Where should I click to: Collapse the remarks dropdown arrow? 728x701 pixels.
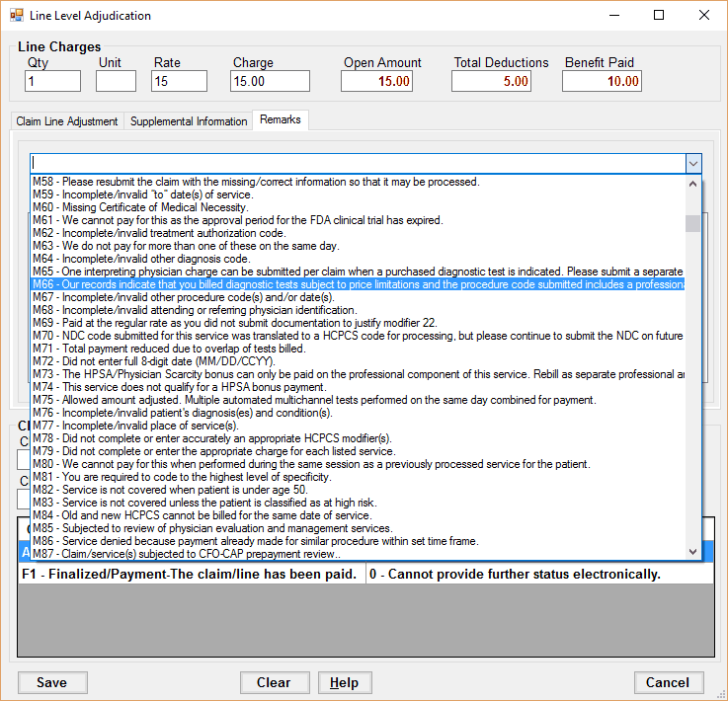[x=693, y=163]
